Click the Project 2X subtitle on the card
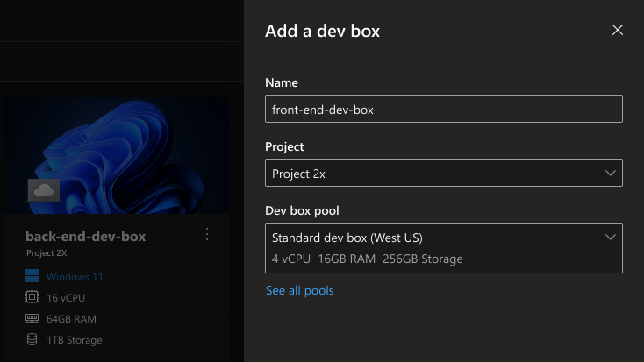Viewport: 644px width, 362px height. 47,253
